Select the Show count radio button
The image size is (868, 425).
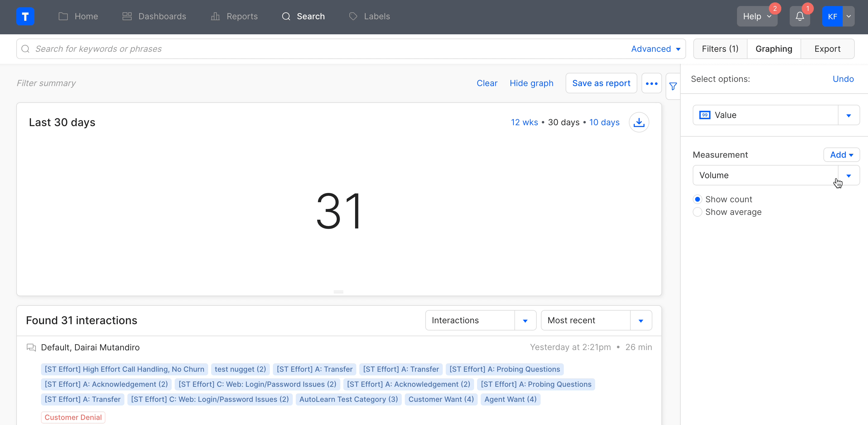pyautogui.click(x=698, y=199)
